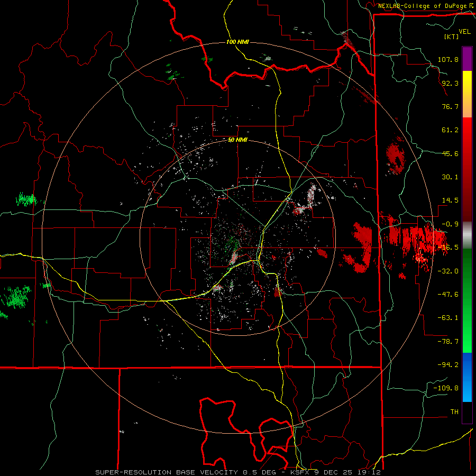Click the 50 NMI range ring label
476x476 pixels.
click(237, 140)
